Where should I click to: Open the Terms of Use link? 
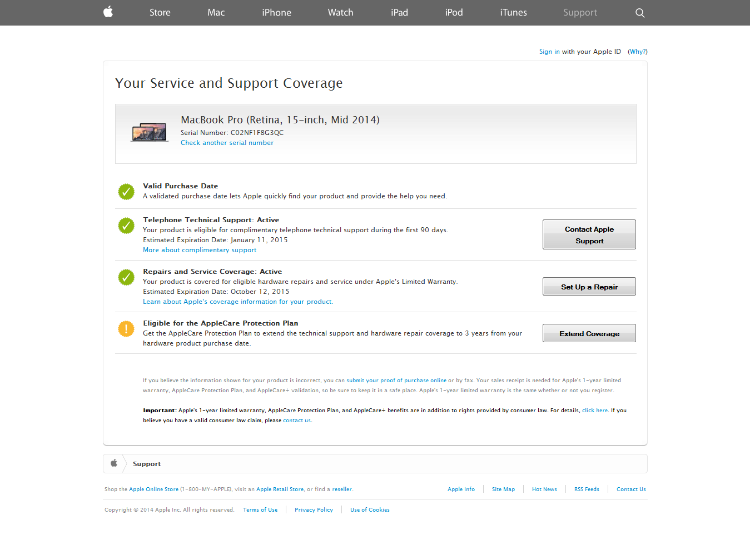tap(260, 510)
